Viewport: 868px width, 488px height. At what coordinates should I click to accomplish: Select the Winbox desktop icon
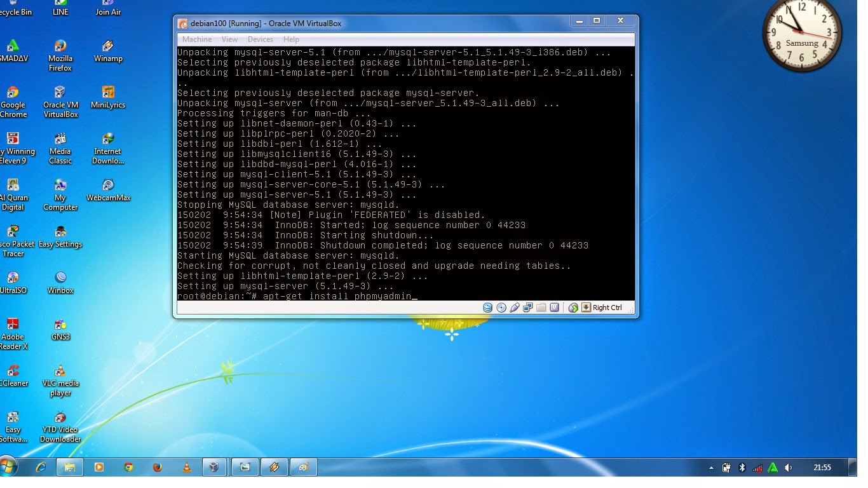(60, 283)
